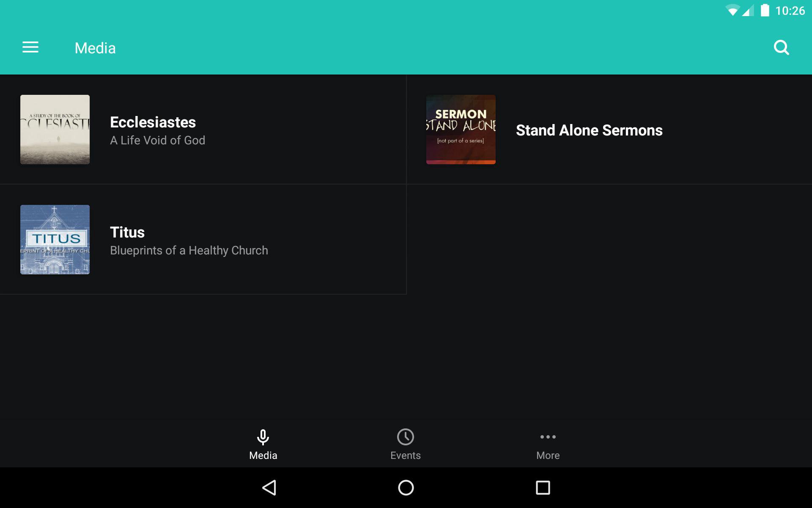Select the Ecclesiastes title text
This screenshot has height=508, width=812.
pos(153,122)
